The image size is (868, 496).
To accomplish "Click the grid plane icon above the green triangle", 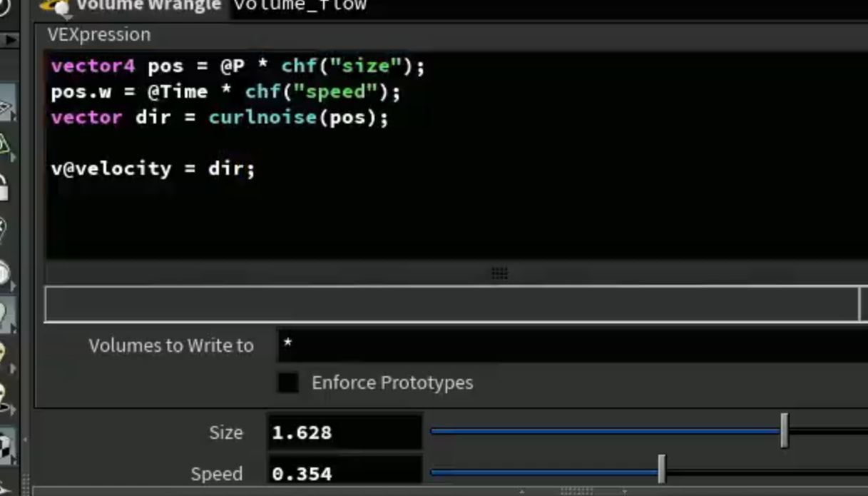I will [6, 107].
